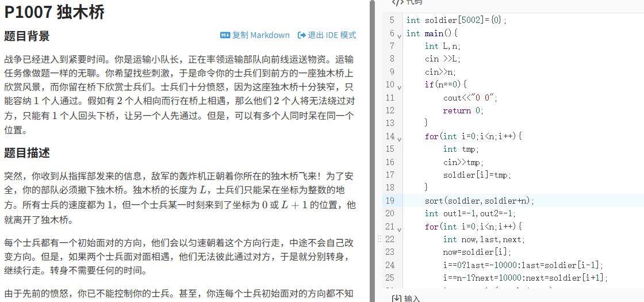The height and width of the screenshot is (302, 644).
Task: Place cursor on the i==0?last=-10000 line
Action: tap(523, 265)
